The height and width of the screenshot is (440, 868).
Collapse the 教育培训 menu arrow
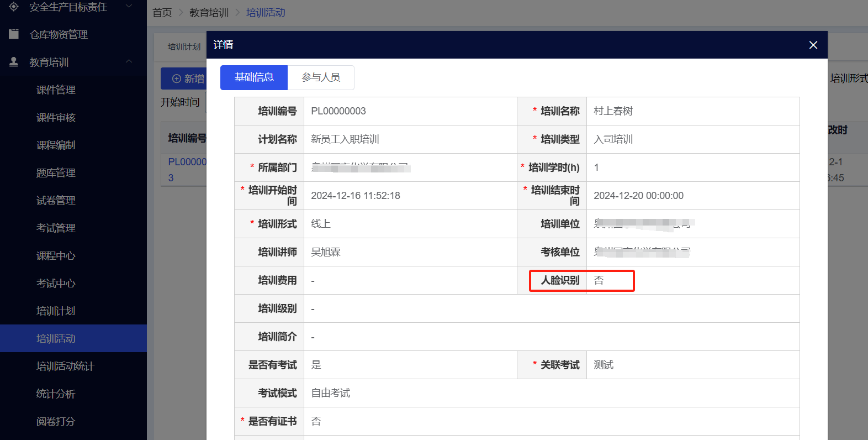(129, 61)
